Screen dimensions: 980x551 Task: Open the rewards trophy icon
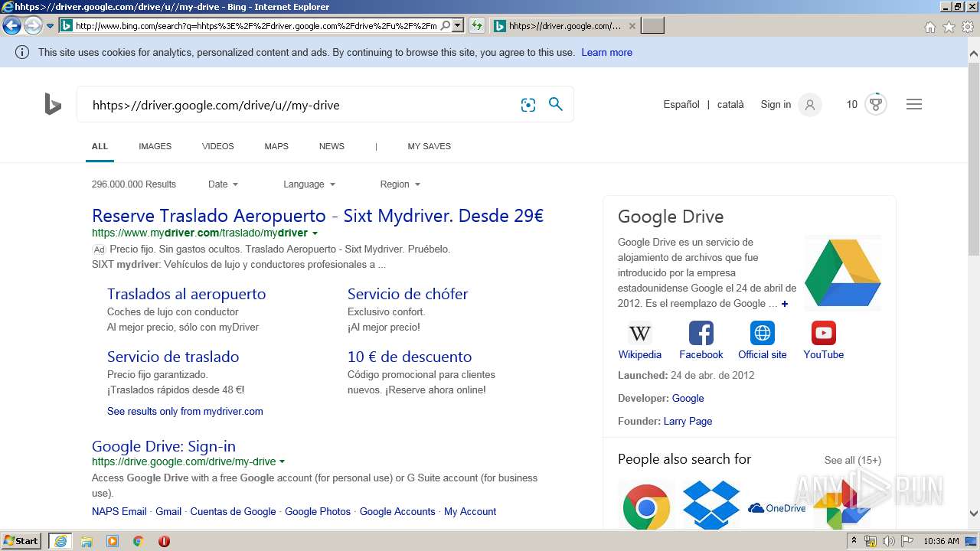coord(876,105)
